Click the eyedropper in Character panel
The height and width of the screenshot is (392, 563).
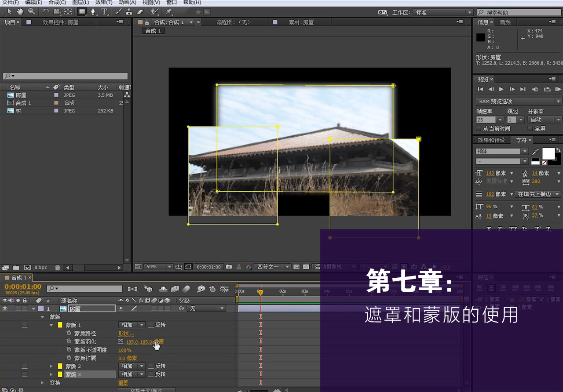pos(535,152)
